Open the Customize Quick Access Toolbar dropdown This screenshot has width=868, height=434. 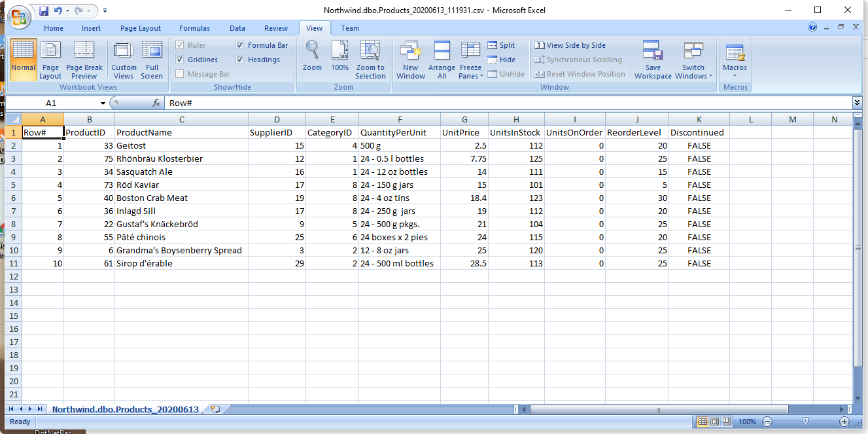coord(105,10)
